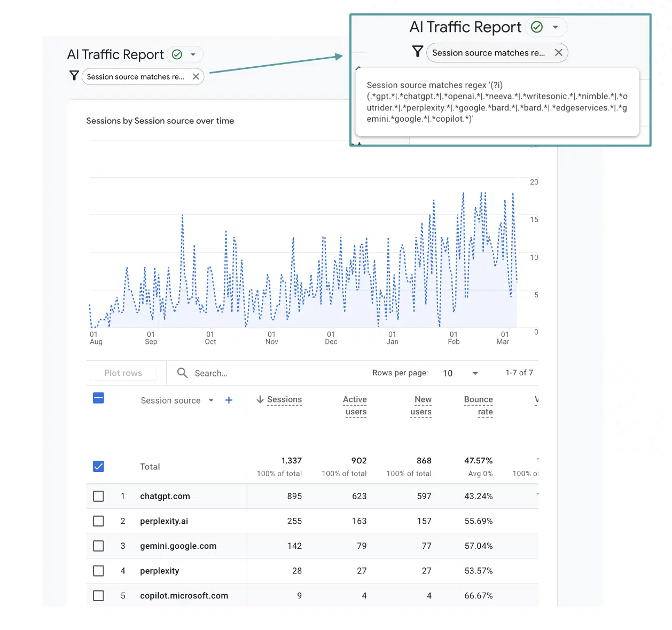
Task: Uncheck the Total row checkbox
Action: click(98, 466)
